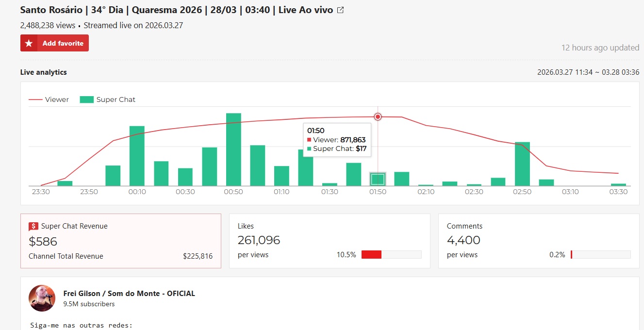Open Frei Gilson channel avatar

coord(42,298)
